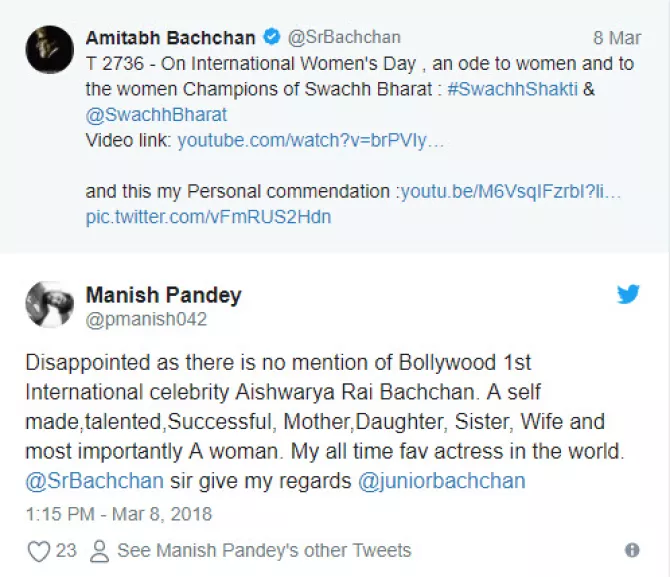Screen dimensions: 670x577
Task: Click the person icon beside other Tweets
Action: 99,551
